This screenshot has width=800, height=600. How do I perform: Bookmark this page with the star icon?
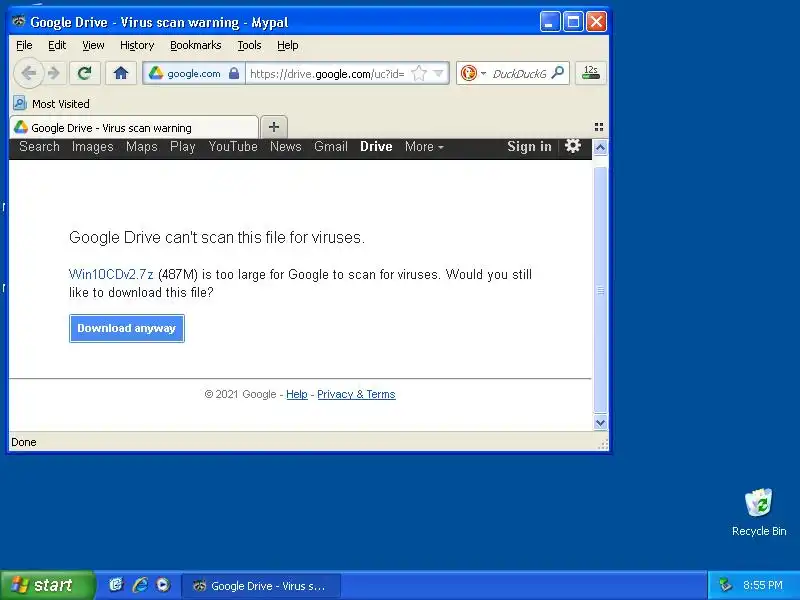[419, 73]
